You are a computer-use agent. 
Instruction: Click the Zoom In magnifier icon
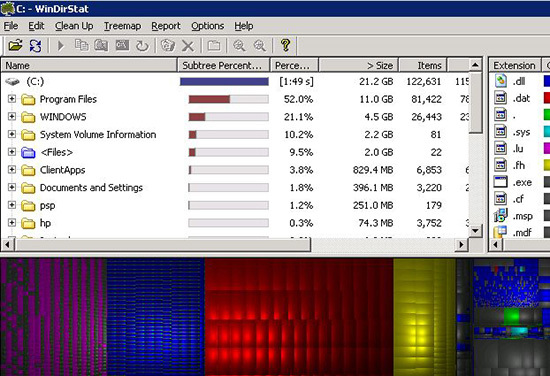(239, 46)
